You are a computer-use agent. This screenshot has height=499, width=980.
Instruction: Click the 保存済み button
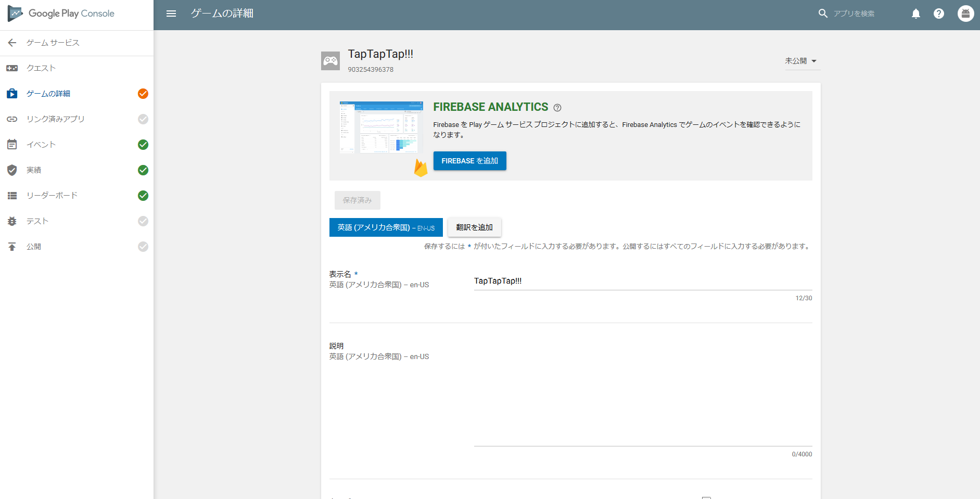click(358, 200)
